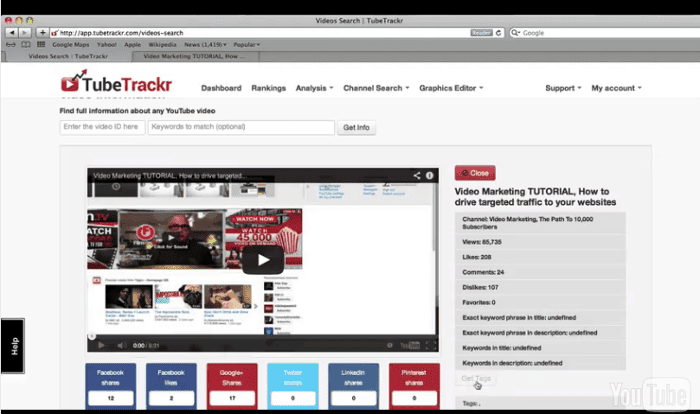This screenshot has width=700, height=414.
Task: Reload the page with refresh icon
Action: (498, 33)
